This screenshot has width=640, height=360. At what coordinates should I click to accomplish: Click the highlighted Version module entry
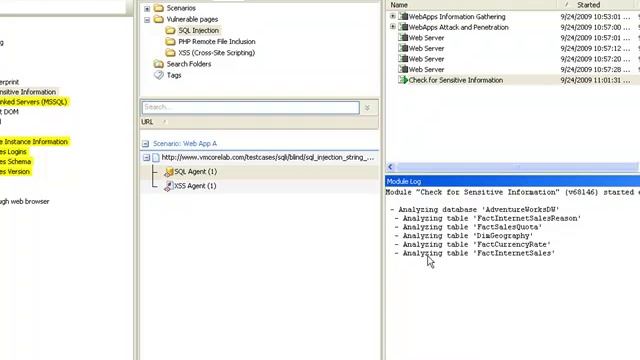coord(15,172)
